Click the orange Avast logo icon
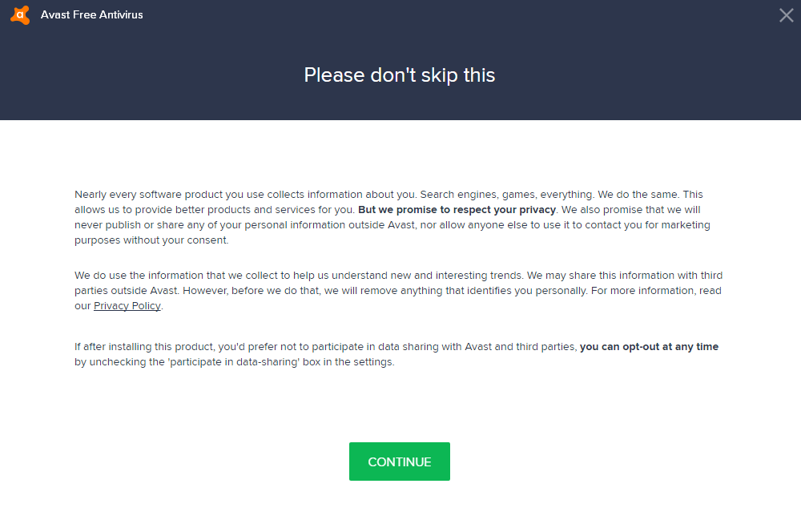The width and height of the screenshot is (801, 532). [x=20, y=15]
